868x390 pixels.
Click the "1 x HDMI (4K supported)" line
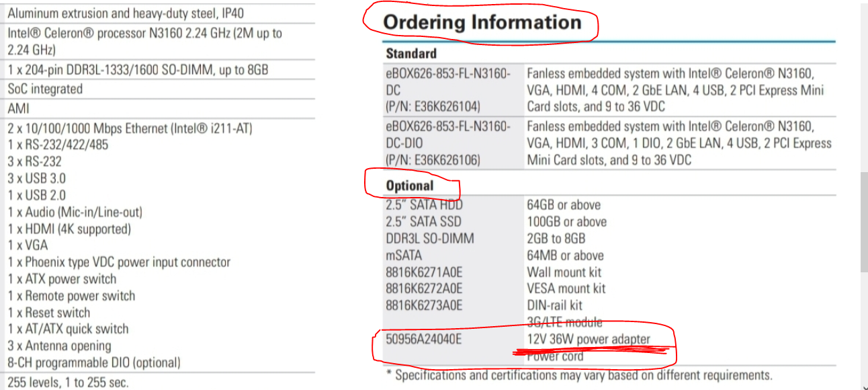[69, 229]
